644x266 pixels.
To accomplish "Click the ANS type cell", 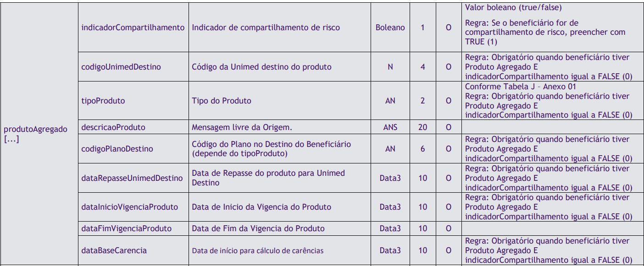I will click(x=390, y=127).
